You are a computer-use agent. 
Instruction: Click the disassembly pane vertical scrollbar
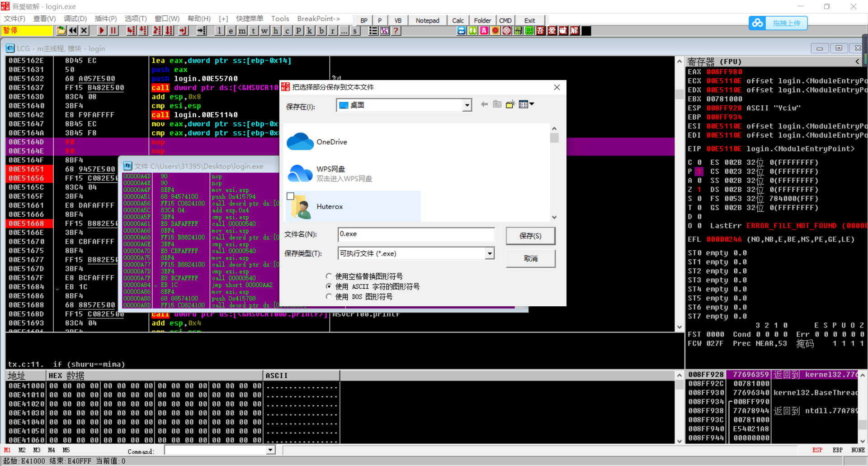point(679,194)
